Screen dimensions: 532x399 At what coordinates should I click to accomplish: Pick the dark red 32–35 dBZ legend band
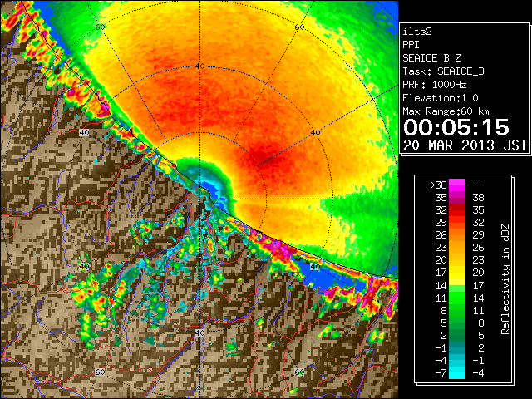coord(457,210)
